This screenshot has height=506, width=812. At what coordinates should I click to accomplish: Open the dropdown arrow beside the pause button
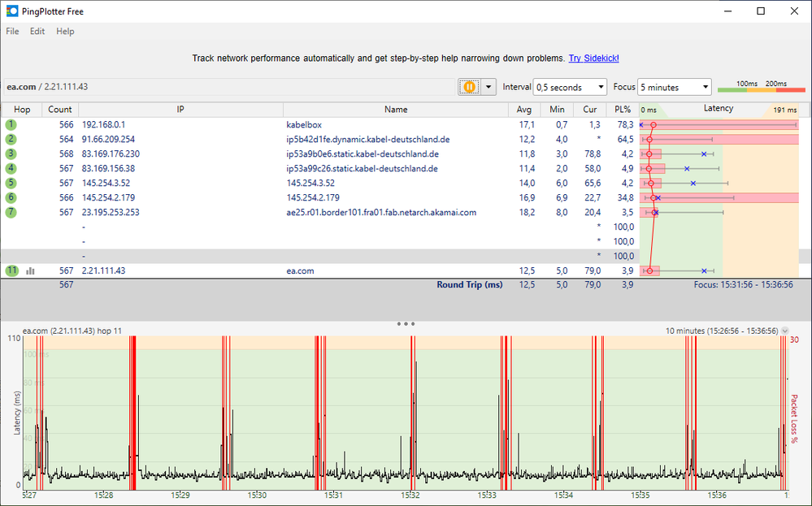pos(489,87)
